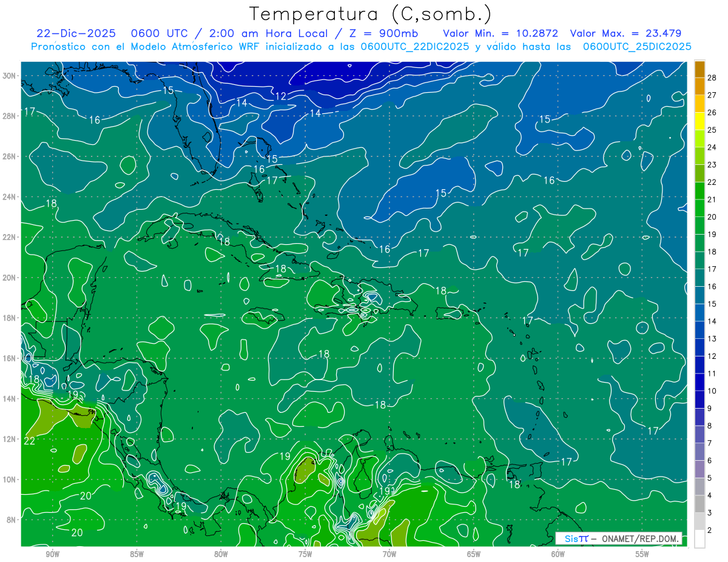
Task: Click color scale label '23'
Action: click(x=712, y=165)
